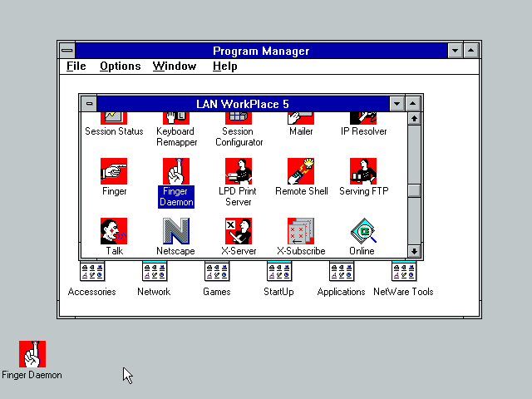Open LAN WorkPlace 5 control menu box

click(89, 103)
